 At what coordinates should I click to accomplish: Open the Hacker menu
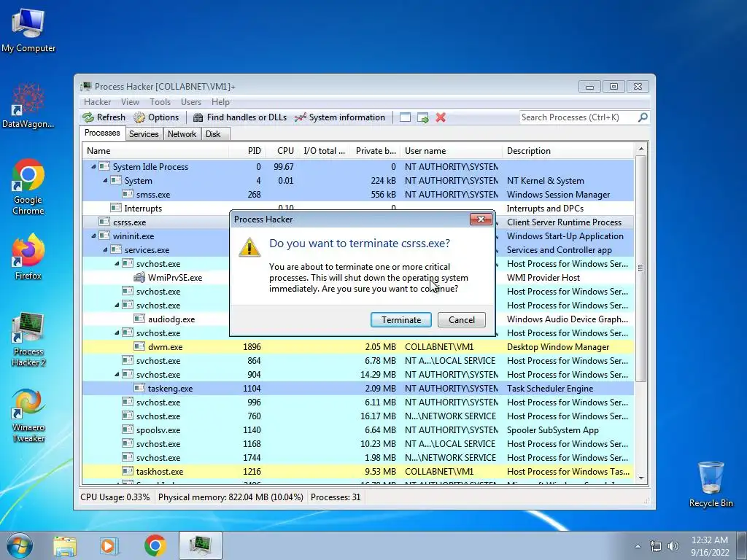(x=97, y=102)
